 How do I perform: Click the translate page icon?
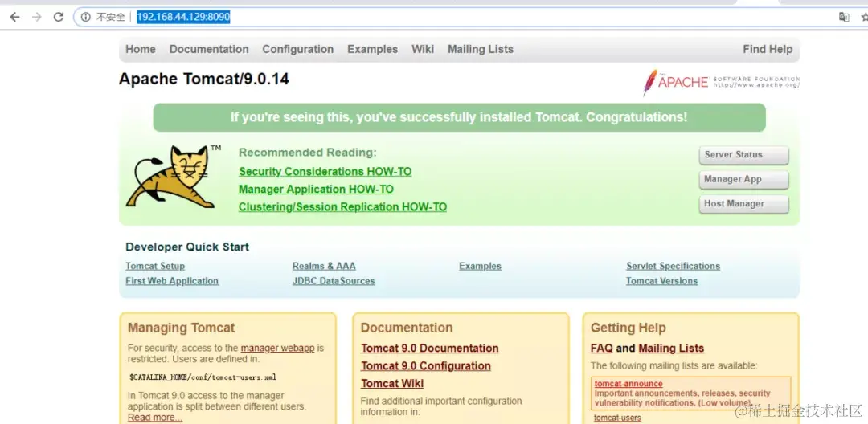(844, 17)
